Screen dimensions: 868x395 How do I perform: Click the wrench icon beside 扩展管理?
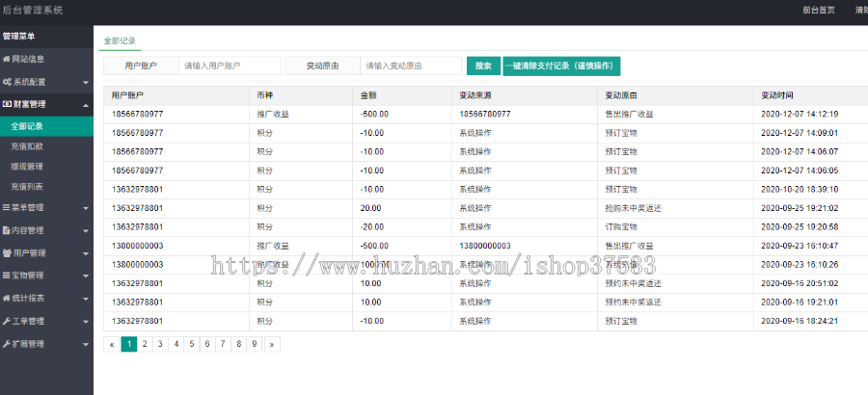6,344
